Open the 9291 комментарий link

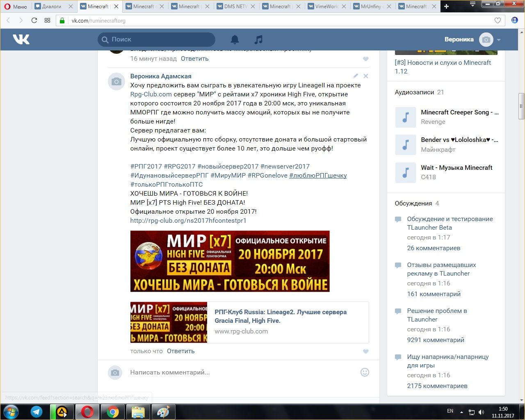point(436,340)
